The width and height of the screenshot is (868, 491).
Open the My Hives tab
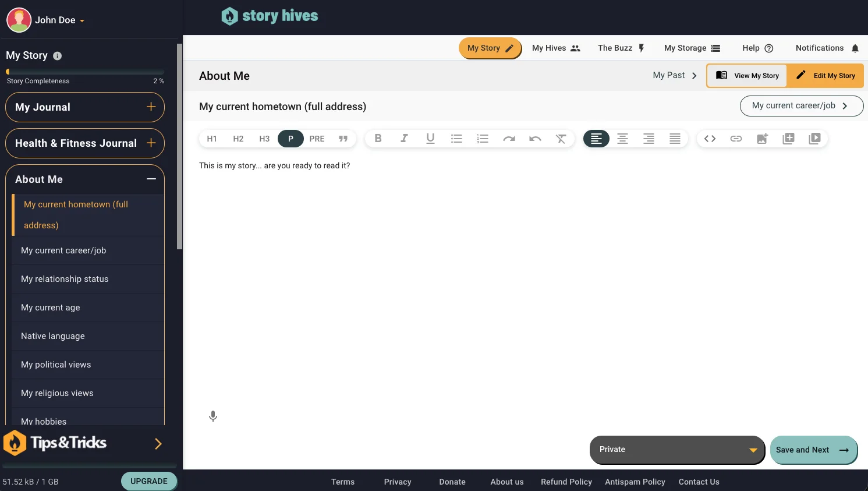coord(556,48)
